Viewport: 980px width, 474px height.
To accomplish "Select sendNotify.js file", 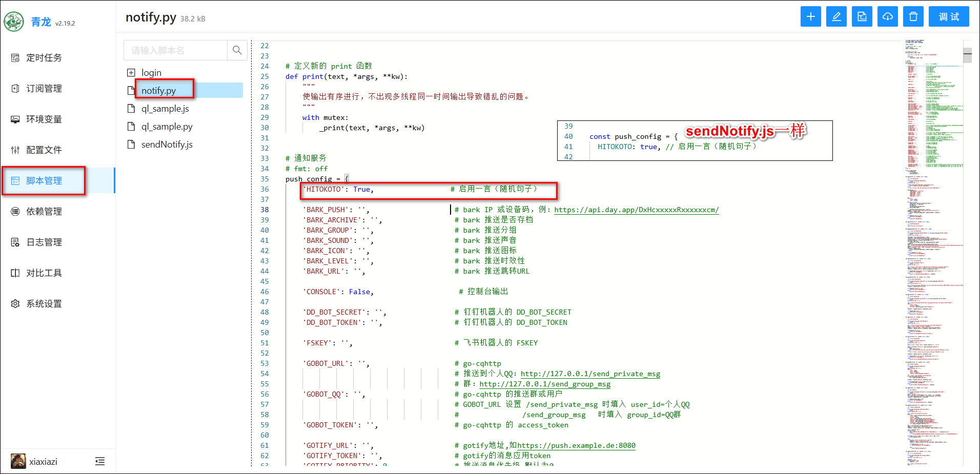I will [x=167, y=145].
